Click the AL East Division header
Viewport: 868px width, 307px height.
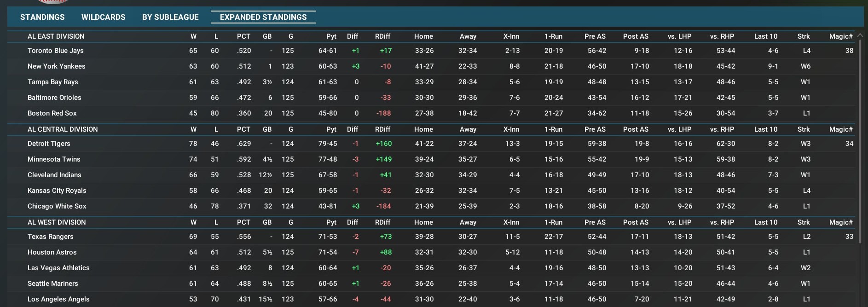coord(56,36)
